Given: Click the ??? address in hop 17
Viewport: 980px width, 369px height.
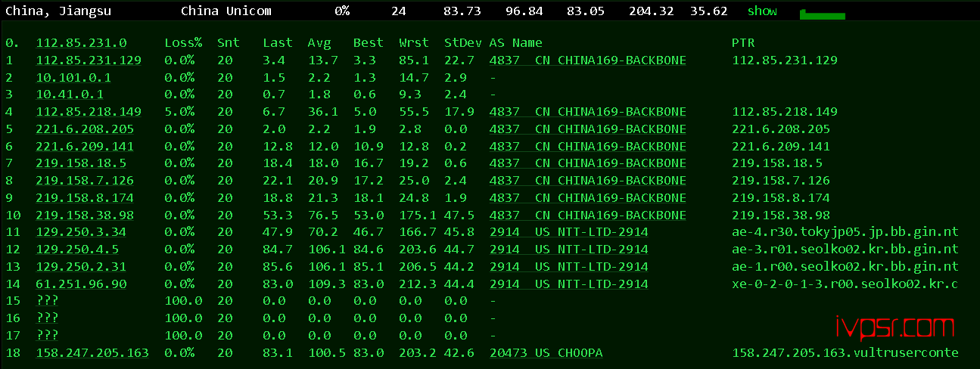Looking at the screenshot, I should [x=47, y=336].
